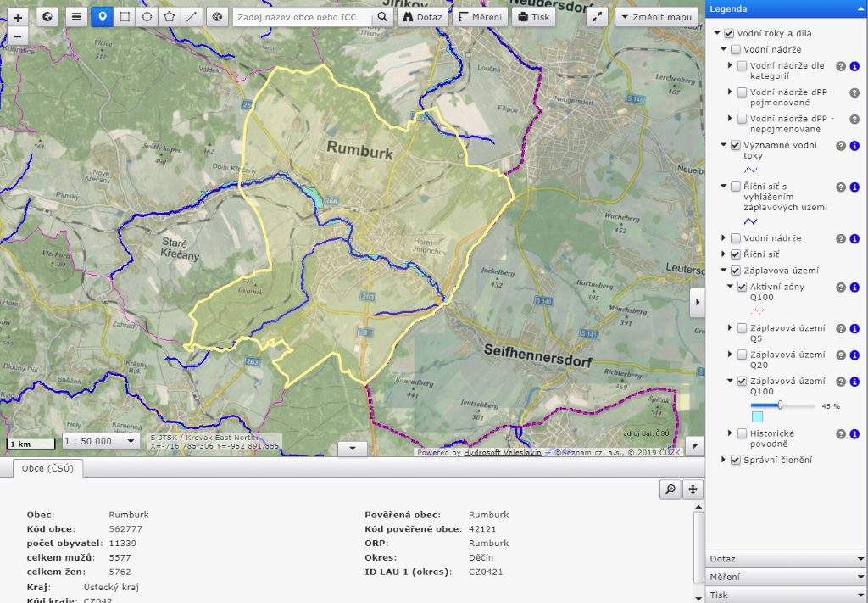Viewport: 868px width, 603px height.
Task: Click the palette tool icon
Action: pos(218,17)
